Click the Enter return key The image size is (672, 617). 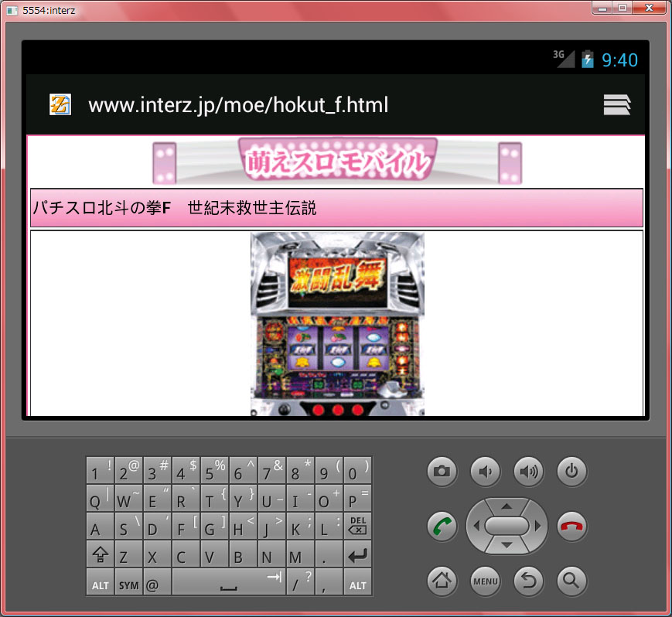pyautogui.click(x=358, y=555)
